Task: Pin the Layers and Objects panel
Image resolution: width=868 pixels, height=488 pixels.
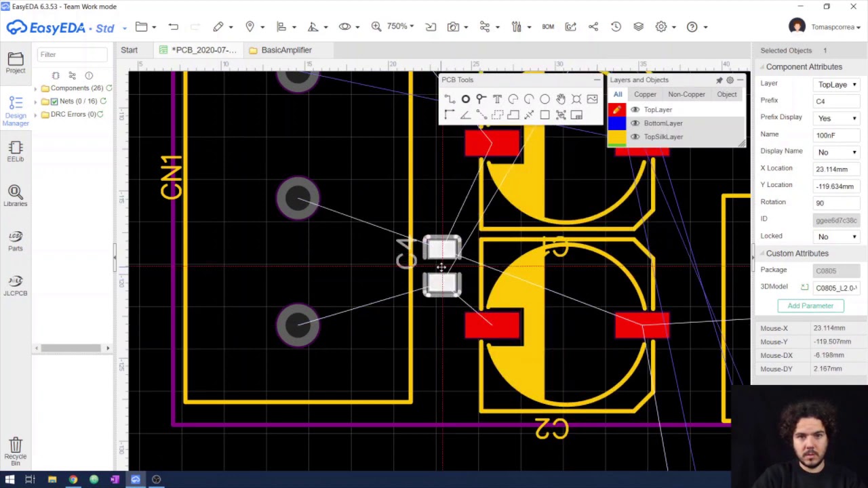Action: [719, 80]
